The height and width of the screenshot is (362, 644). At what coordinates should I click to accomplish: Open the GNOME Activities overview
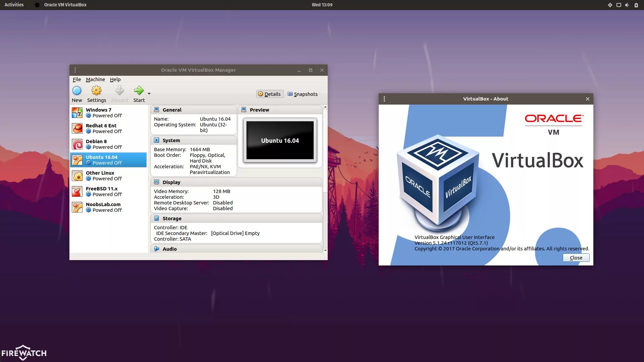pos(14,5)
